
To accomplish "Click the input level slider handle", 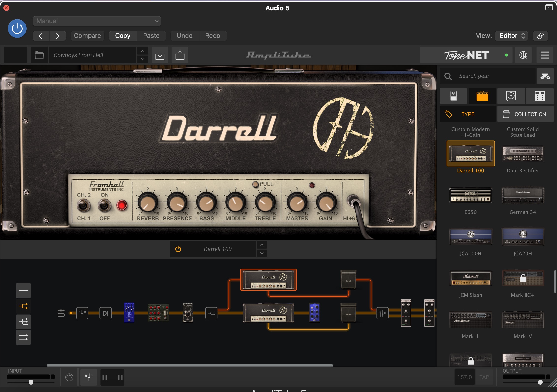I will click(31, 382).
